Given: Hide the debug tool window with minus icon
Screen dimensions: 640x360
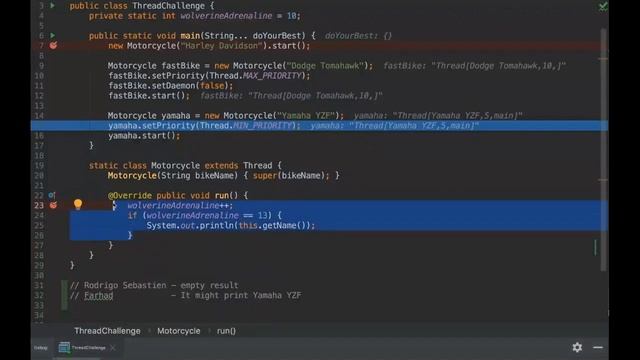Looking at the screenshot, I should pos(598,347).
